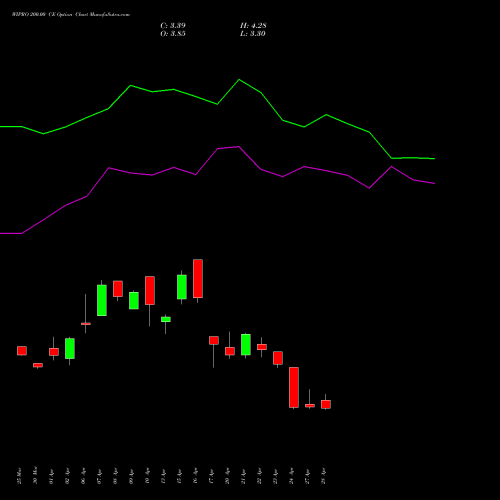Click the green candle for 09 Apr
Image resolution: width=500 pixels, height=500 pixels.
point(134,301)
